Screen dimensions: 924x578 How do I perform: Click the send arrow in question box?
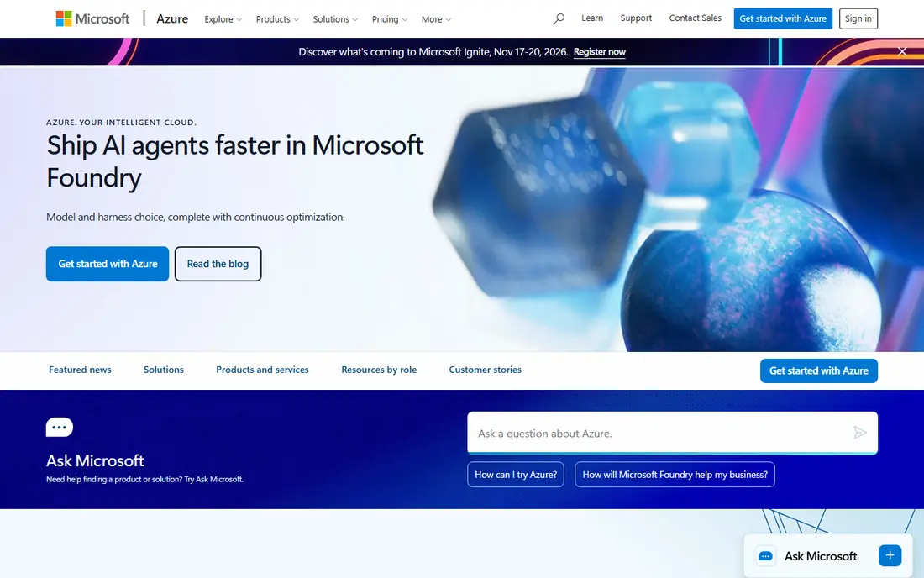pyautogui.click(x=860, y=433)
